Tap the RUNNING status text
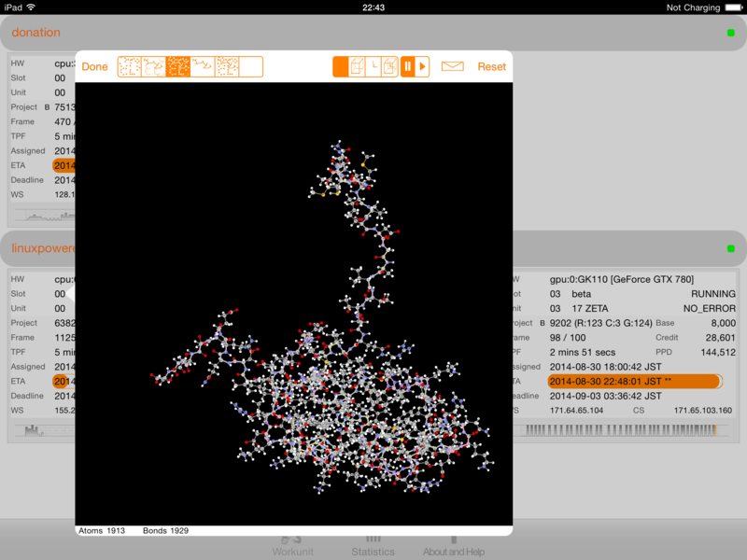Image resolution: width=747 pixels, height=560 pixels. coord(713,294)
